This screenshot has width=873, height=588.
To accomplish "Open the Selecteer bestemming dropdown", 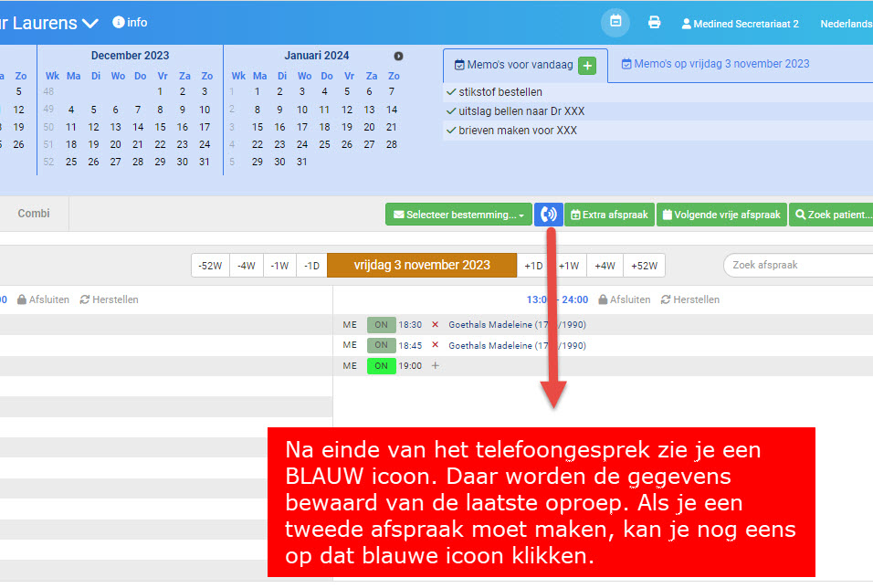I will [457, 214].
